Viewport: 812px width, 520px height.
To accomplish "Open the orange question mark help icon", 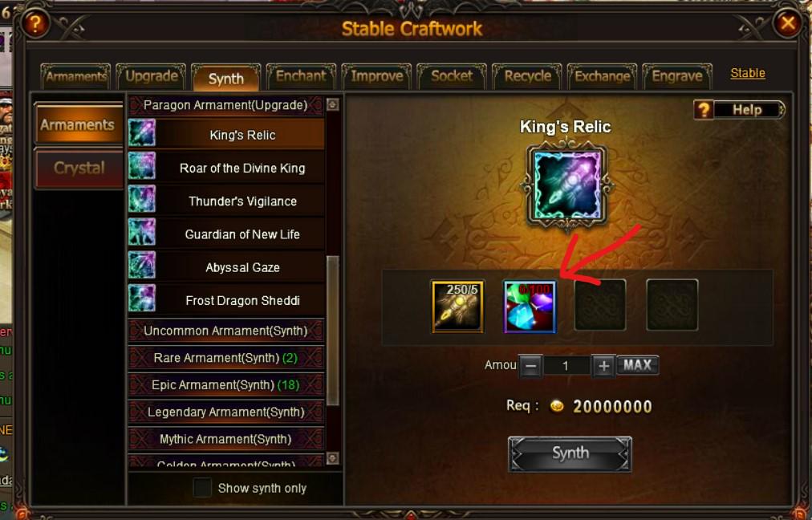I will point(35,23).
